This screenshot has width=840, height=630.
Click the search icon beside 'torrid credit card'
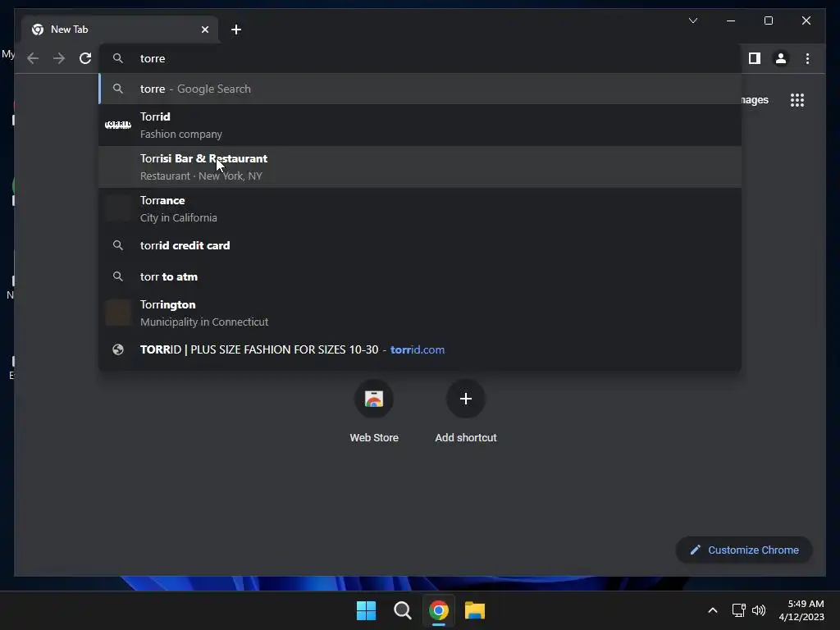(118, 245)
